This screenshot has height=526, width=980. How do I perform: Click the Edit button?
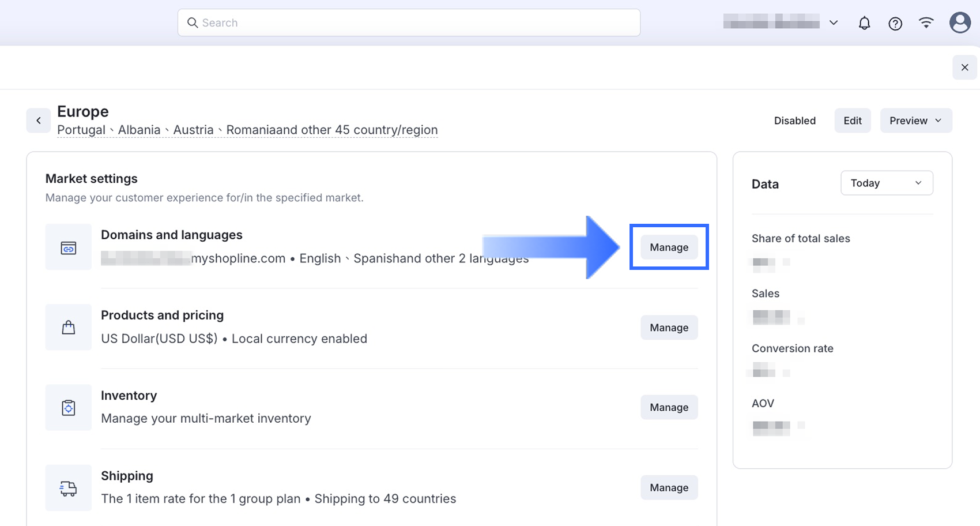point(852,121)
